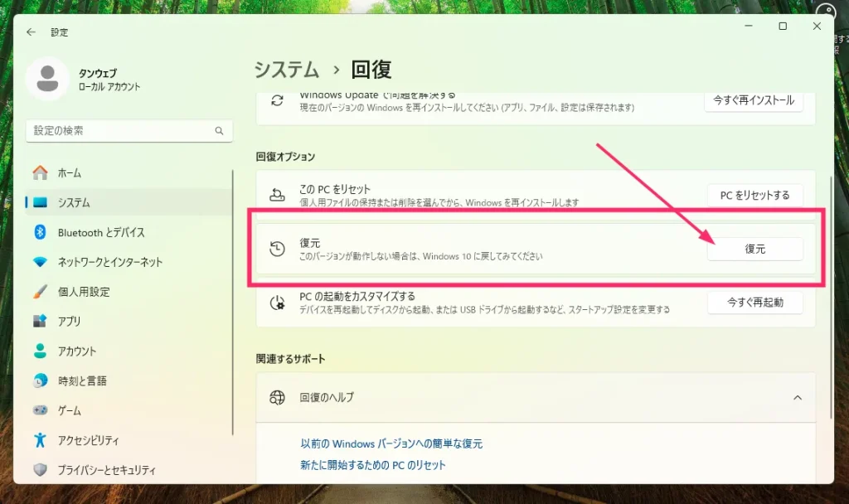Click the ローカル アカウント label
The height and width of the screenshot is (504, 849).
(x=109, y=87)
